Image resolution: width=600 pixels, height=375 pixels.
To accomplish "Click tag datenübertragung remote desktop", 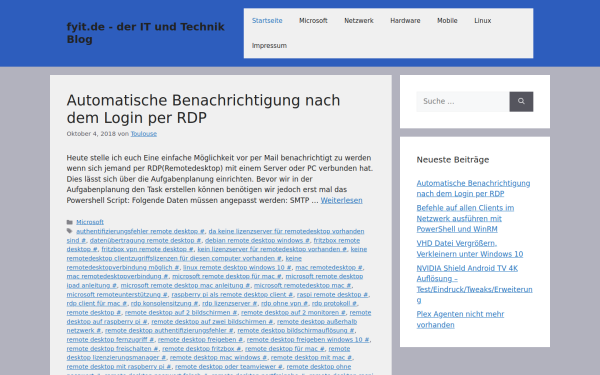I will (145, 240).
